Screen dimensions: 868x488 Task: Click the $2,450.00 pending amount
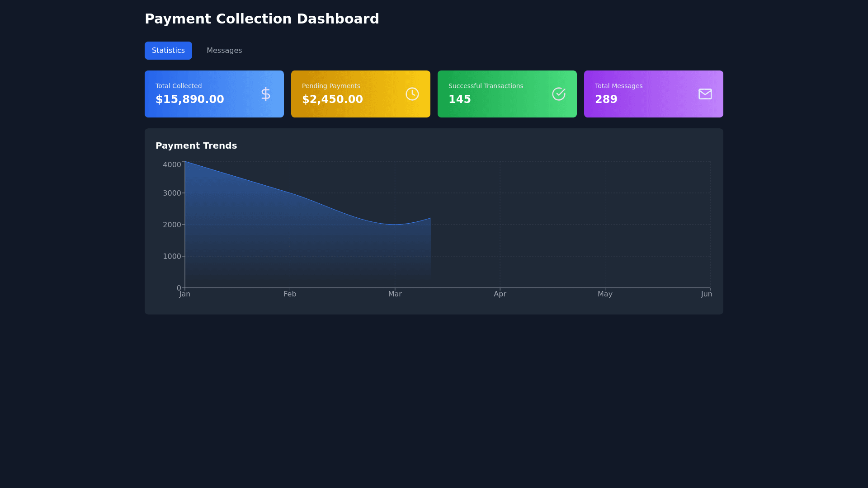pyautogui.click(x=332, y=99)
